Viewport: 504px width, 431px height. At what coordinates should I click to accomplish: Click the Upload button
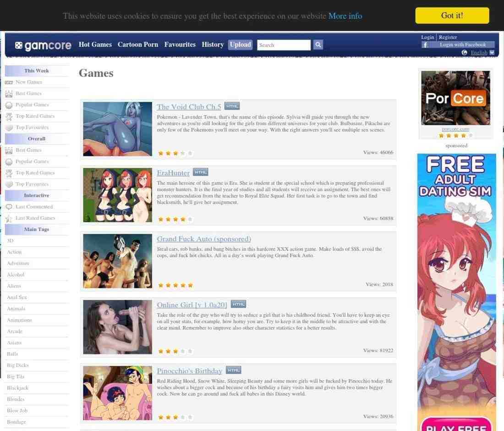[241, 45]
